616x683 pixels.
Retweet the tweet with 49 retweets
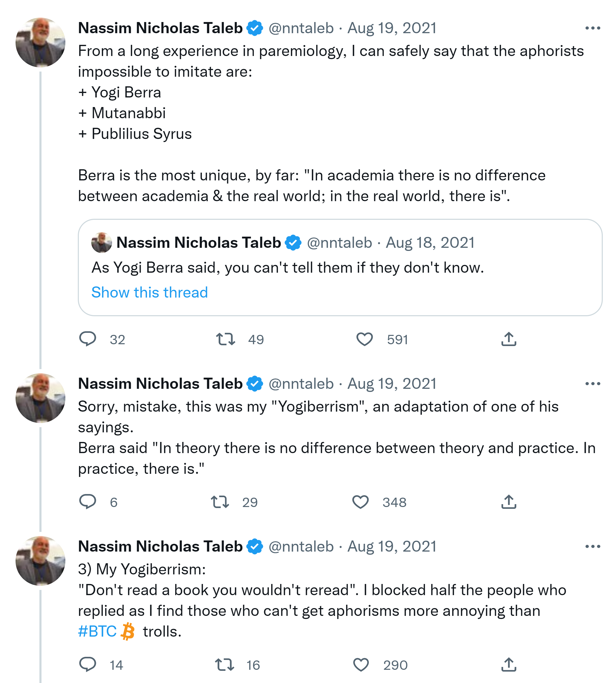(x=225, y=339)
